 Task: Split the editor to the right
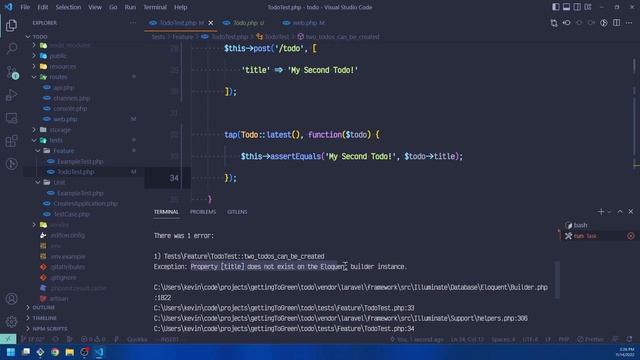616,23
